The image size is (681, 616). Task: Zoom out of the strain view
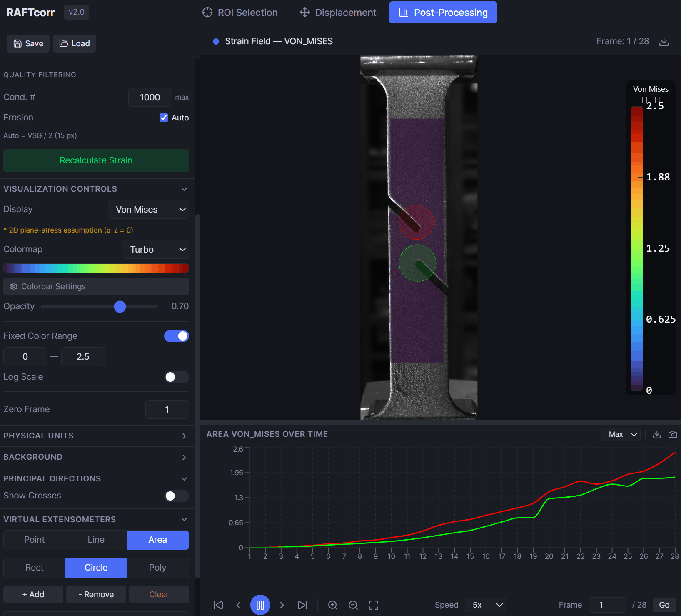353,605
